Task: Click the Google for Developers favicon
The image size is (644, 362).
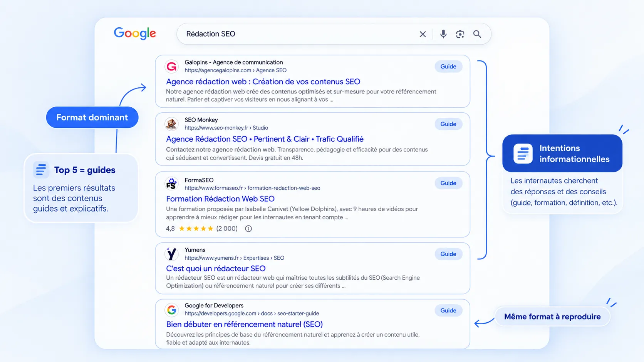Action: point(171,309)
